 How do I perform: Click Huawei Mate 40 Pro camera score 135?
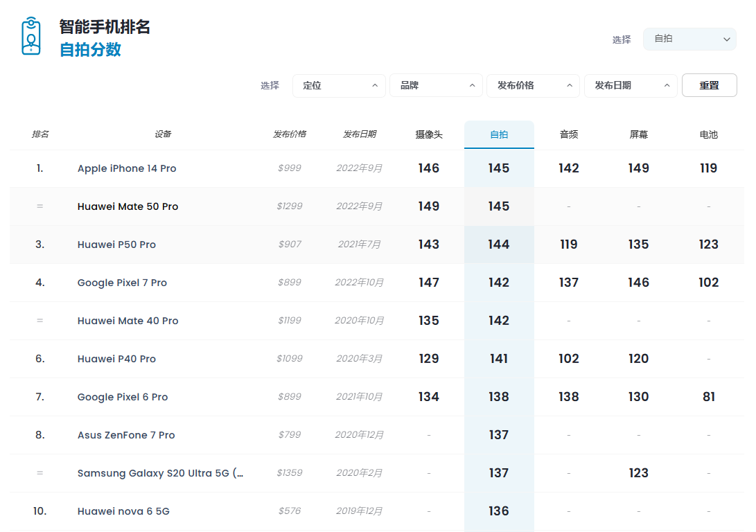click(429, 321)
